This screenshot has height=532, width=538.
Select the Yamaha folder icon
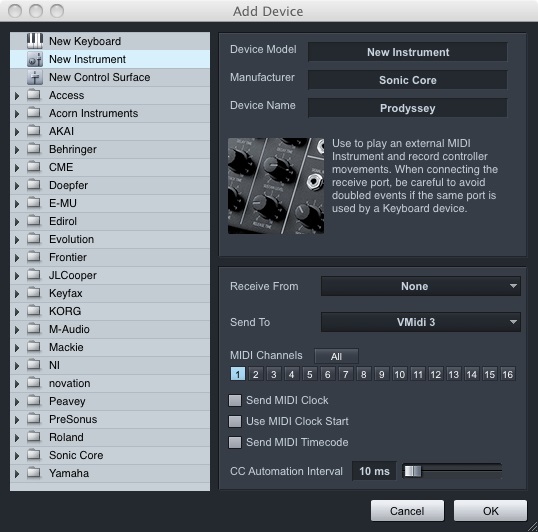click(x=34, y=473)
